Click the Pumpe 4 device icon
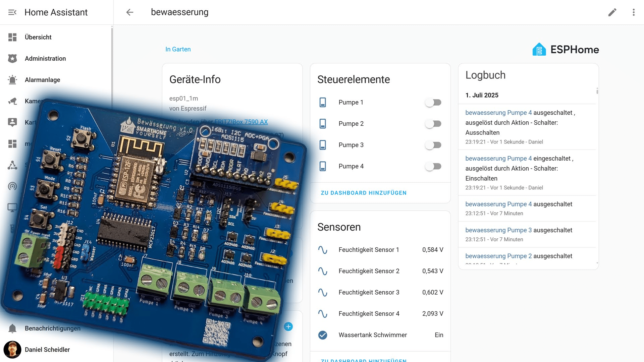 click(323, 166)
